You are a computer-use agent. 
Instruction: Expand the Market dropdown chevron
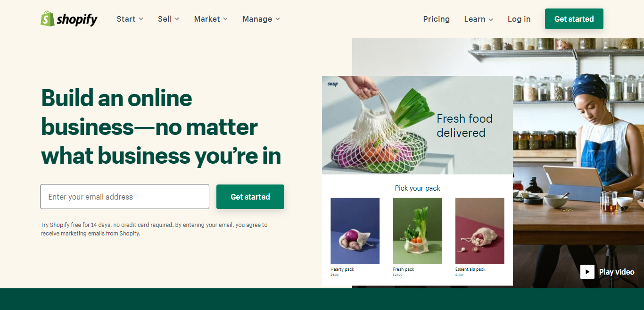pyautogui.click(x=225, y=19)
